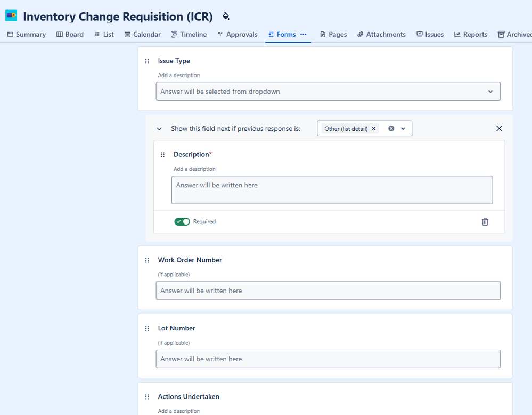Toggle the Required switch off

(x=182, y=222)
